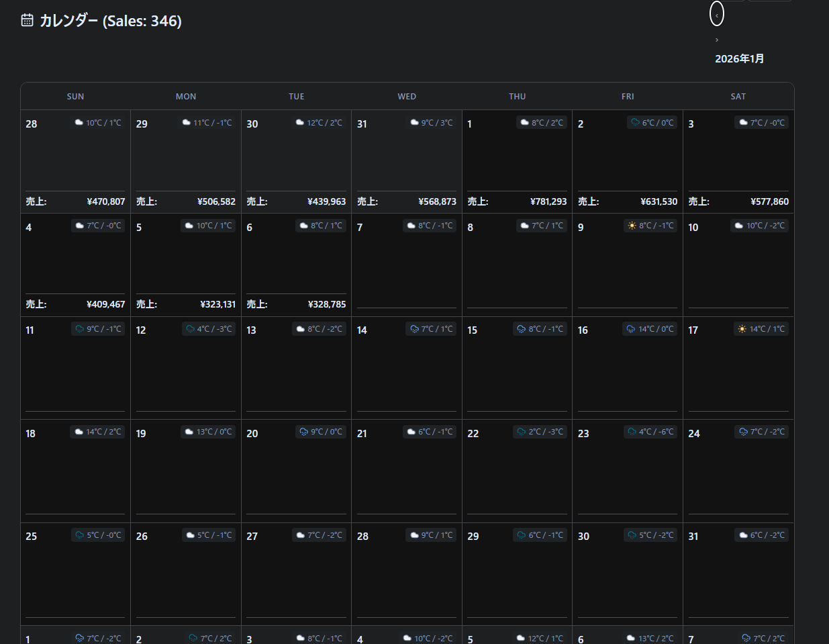829x644 pixels.
Task: Click the 10°C / 1°C badge on December 28
Action: click(98, 122)
